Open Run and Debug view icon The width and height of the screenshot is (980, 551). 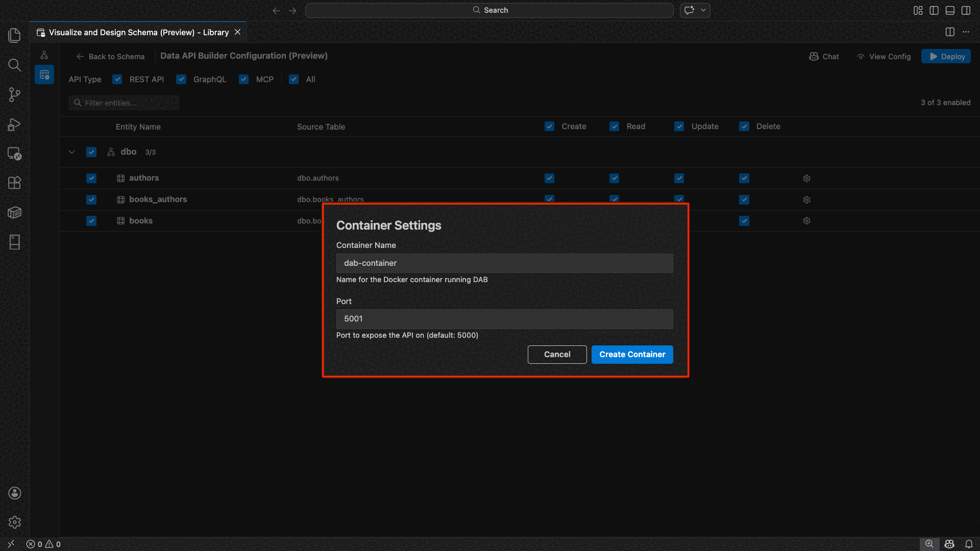click(x=14, y=124)
